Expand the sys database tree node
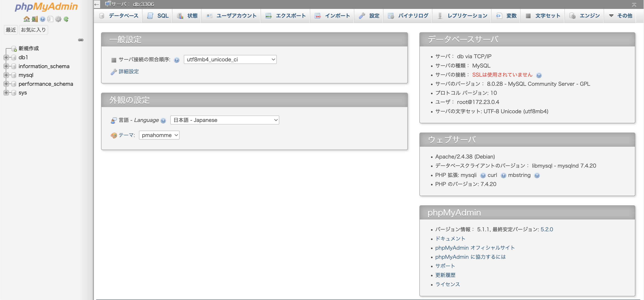644x300 pixels. coord(6,93)
